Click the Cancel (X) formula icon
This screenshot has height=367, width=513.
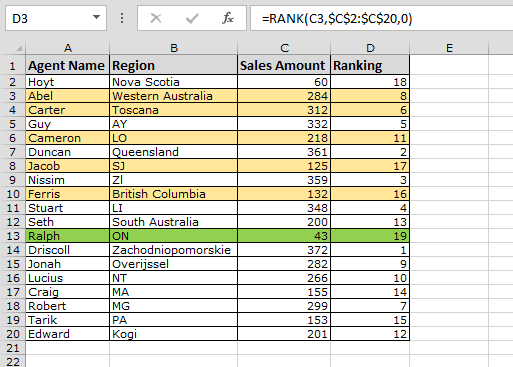pyautogui.click(x=156, y=18)
